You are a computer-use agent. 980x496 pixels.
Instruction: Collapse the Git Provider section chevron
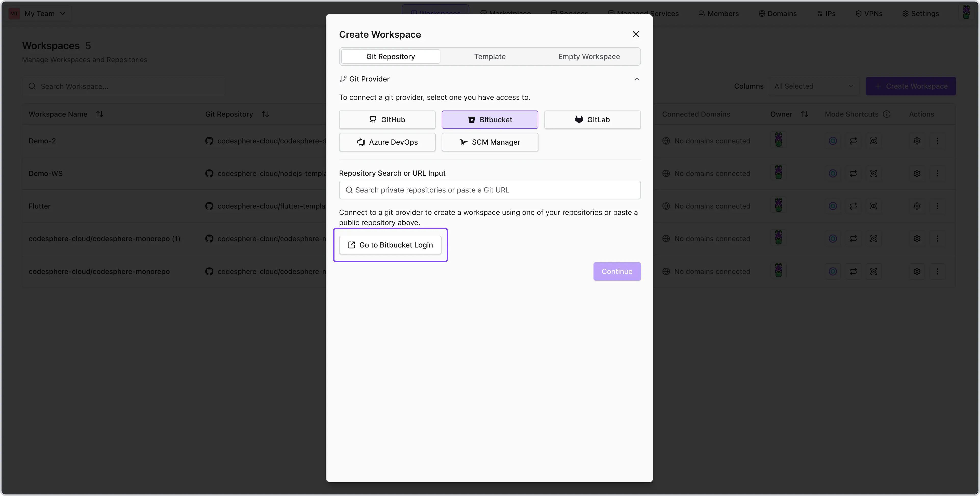pyautogui.click(x=637, y=79)
